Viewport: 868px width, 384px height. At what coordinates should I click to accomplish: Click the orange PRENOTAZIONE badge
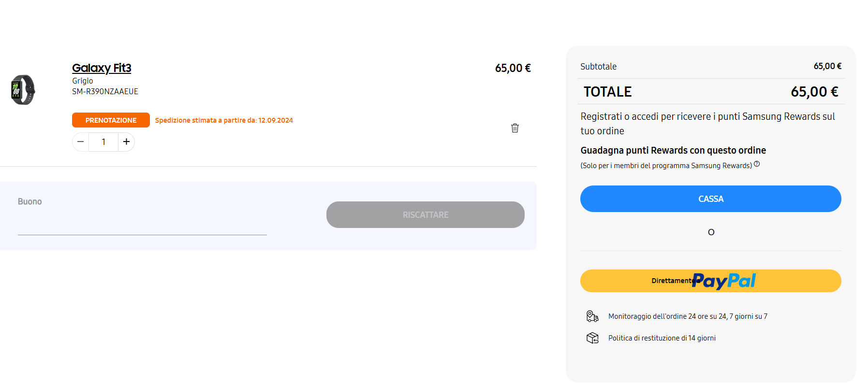click(x=111, y=120)
